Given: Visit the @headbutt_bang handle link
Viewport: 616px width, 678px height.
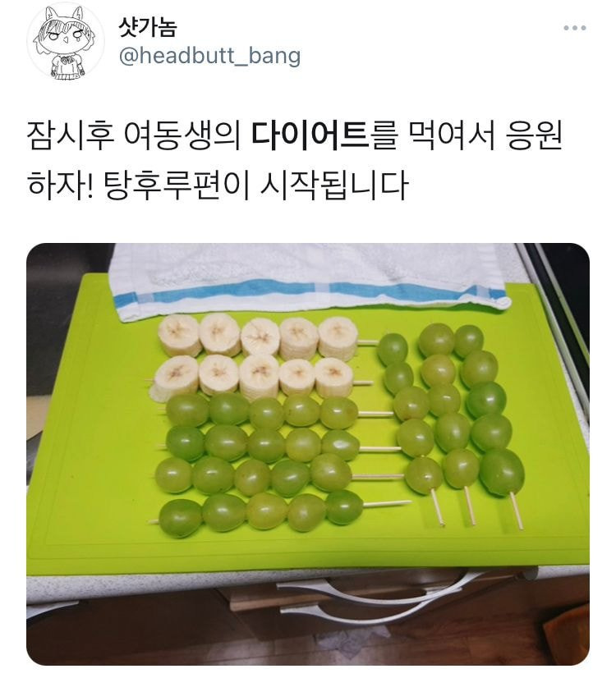Looking at the screenshot, I should [x=209, y=57].
